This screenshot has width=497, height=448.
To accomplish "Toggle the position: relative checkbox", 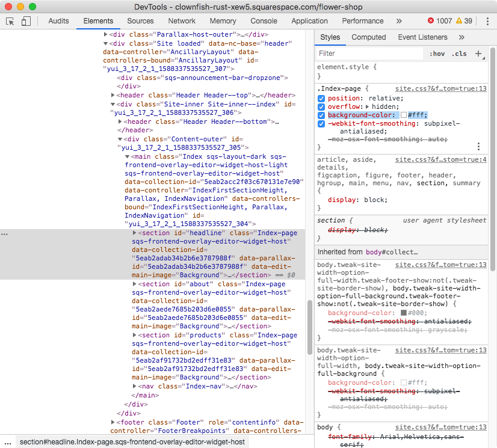I will (x=321, y=99).
